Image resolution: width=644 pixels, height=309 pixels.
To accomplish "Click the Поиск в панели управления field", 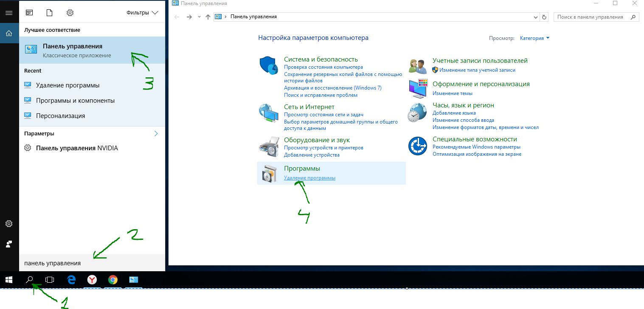I will pyautogui.click(x=591, y=17).
